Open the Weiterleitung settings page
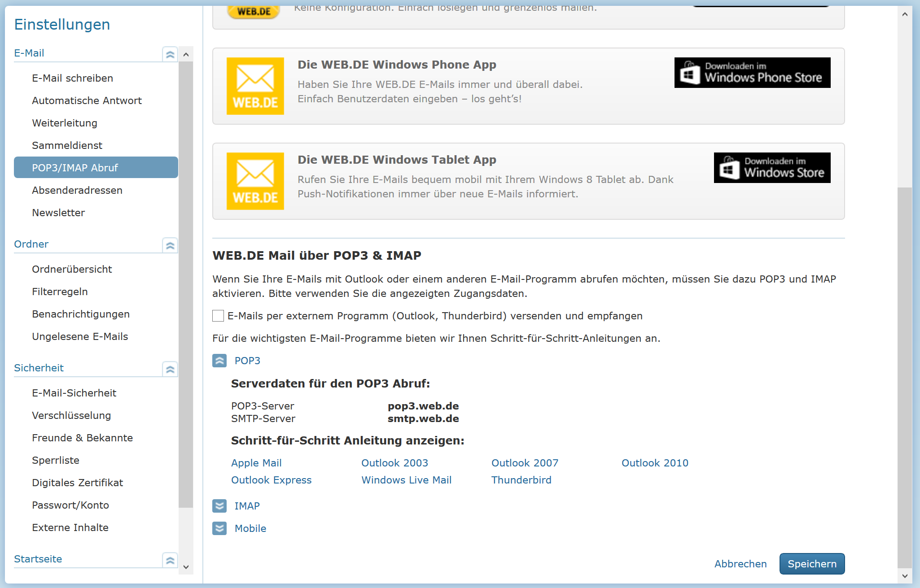This screenshot has width=920, height=588. 65,123
